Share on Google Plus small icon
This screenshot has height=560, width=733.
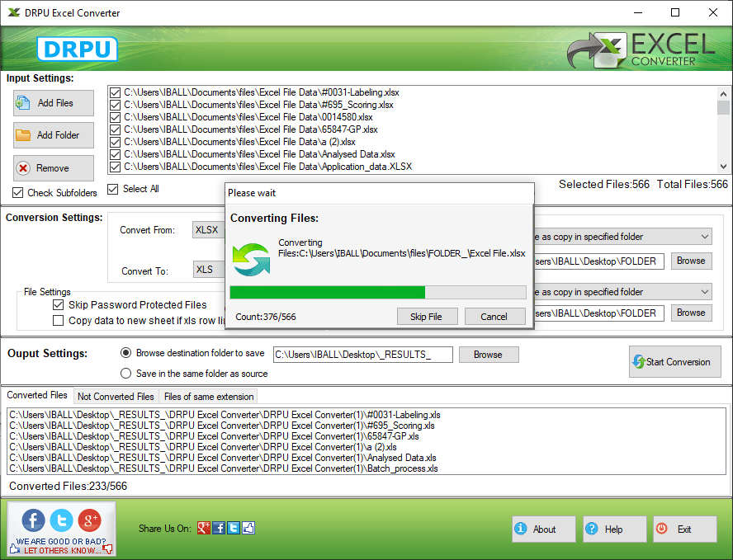[203, 528]
